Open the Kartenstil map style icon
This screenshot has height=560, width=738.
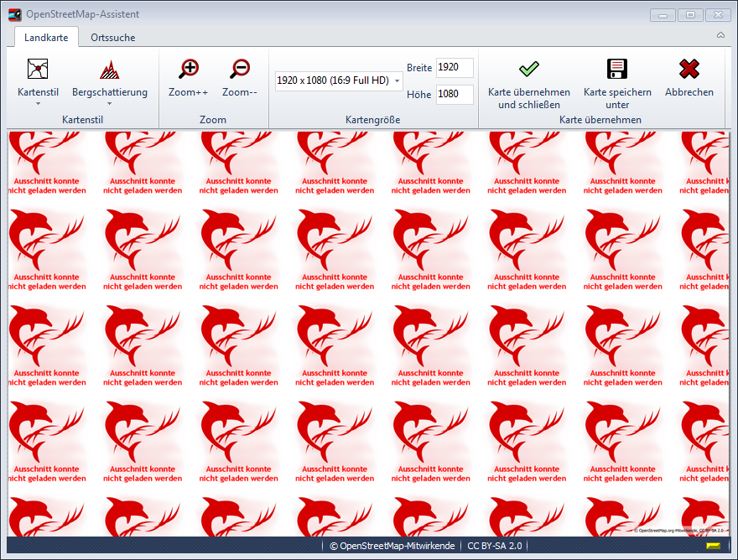[x=38, y=69]
